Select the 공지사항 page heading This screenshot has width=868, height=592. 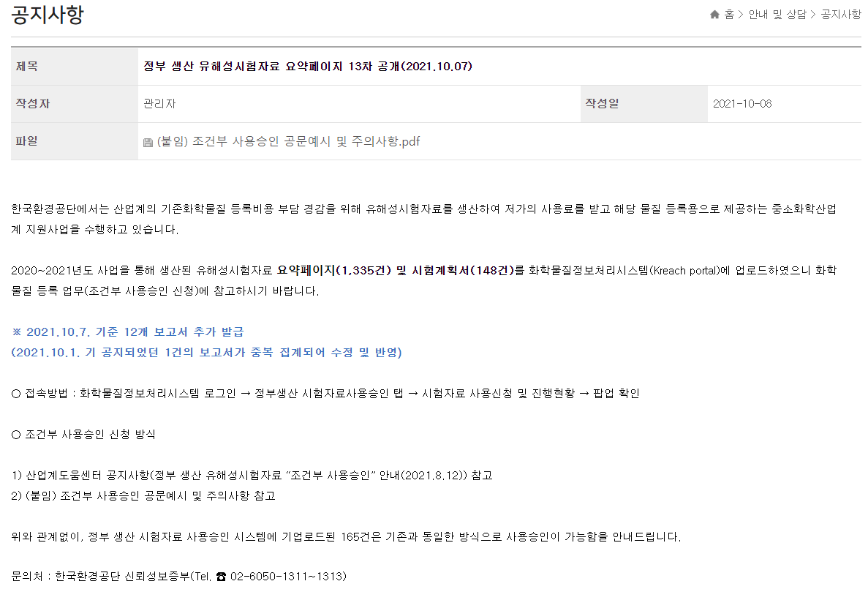(x=48, y=15)
